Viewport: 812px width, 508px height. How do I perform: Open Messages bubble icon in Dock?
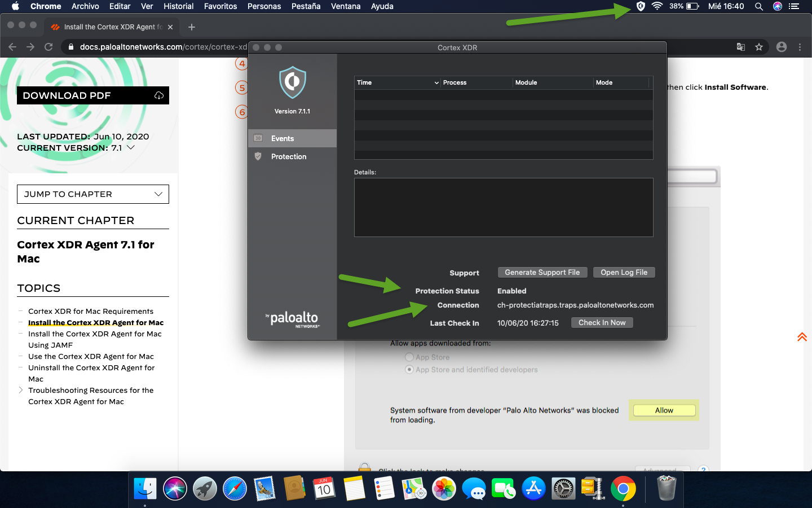[474, 489]
